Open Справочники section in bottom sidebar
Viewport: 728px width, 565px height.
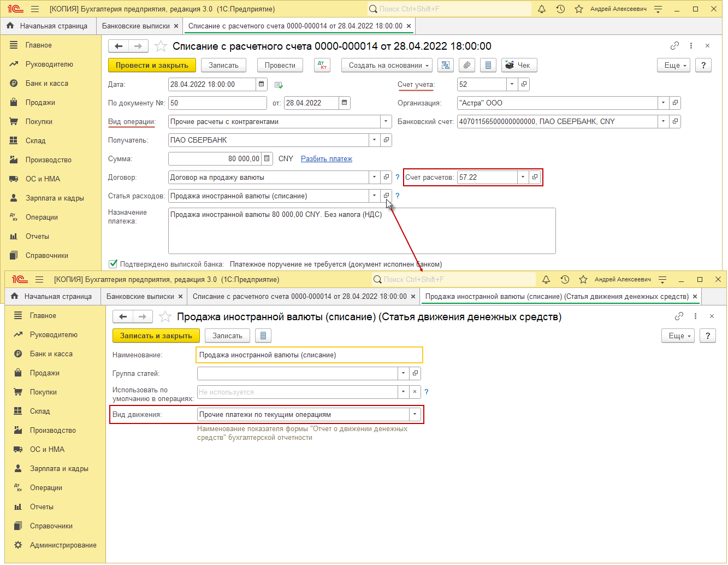pos(51,526)
